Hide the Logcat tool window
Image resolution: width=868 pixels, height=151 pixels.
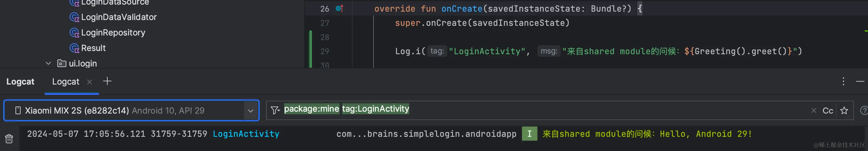click(x=860, y=81)
